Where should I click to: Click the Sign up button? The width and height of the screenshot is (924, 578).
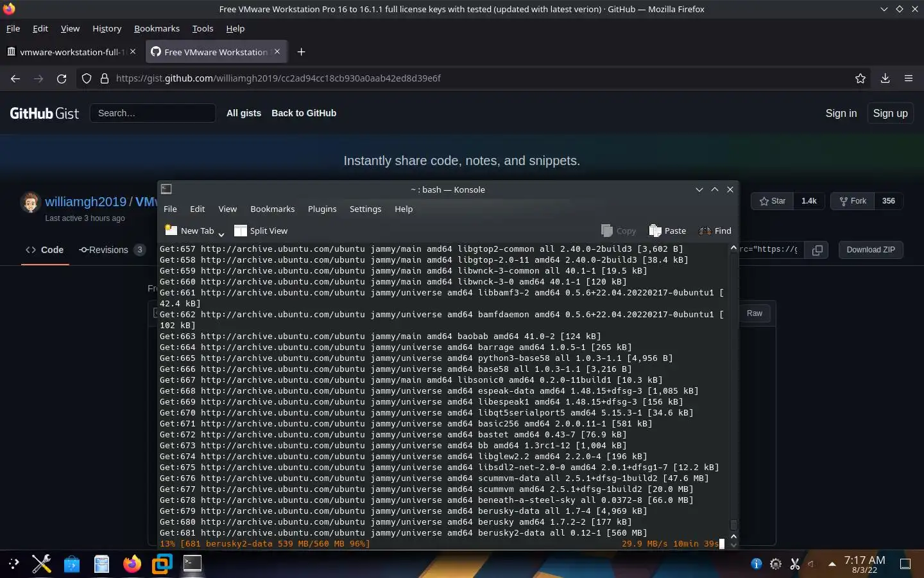890,113
